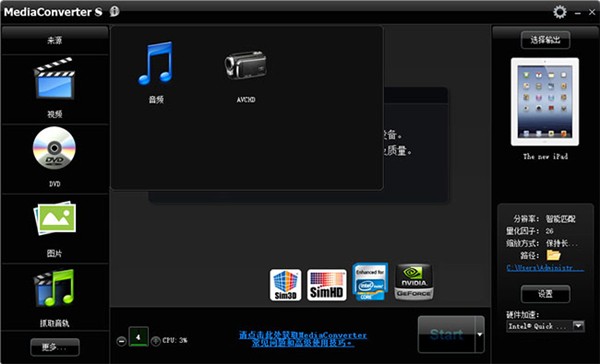Click the NVIDIA GeForce badge
The height and width of the screenshot is (364, 600).
414,282
